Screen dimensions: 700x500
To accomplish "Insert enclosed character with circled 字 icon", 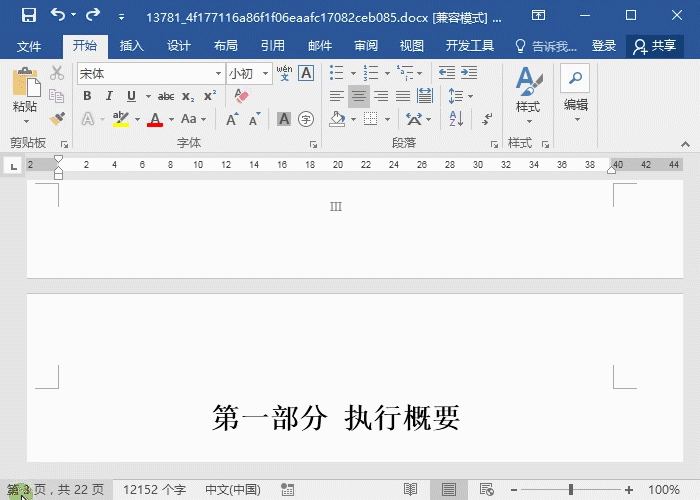I will tap(306, 119).
